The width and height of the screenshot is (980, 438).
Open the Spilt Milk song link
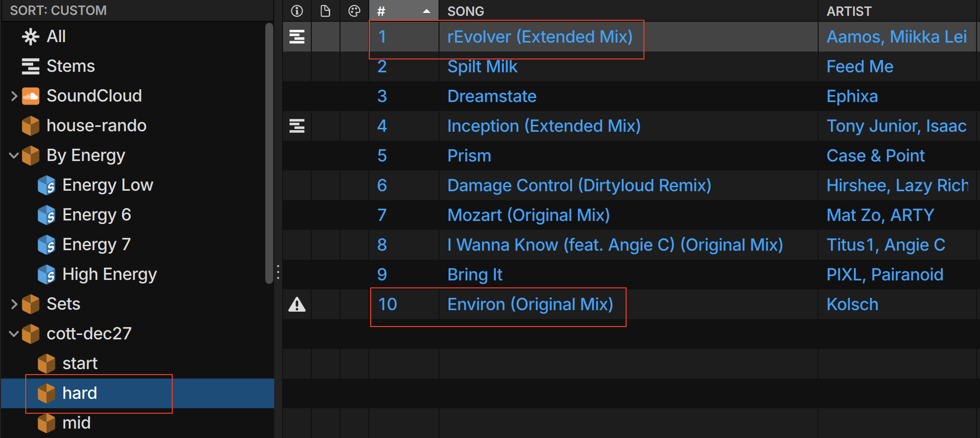pos(482,66)
